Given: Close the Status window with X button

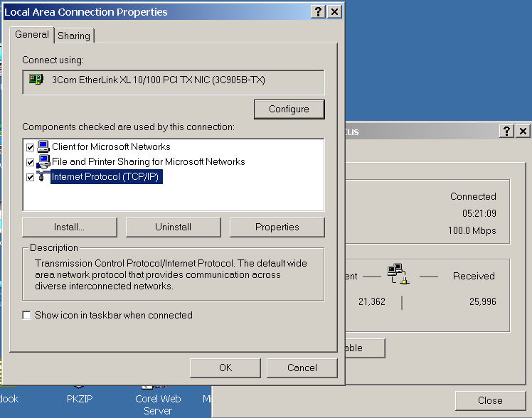Looking at the screenshot, I should 523,131.
